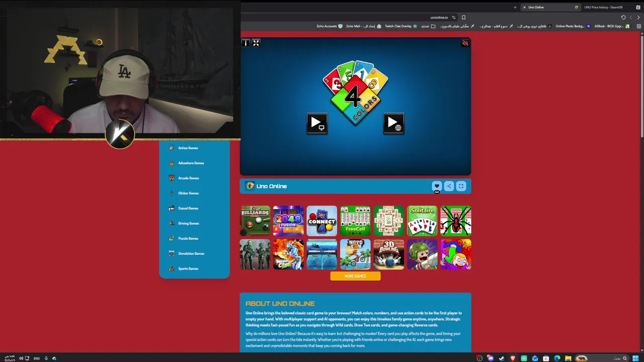This screenshot has width=644, height=362.
Task: Click the Simulation Games icon
Action: (172, 253)
